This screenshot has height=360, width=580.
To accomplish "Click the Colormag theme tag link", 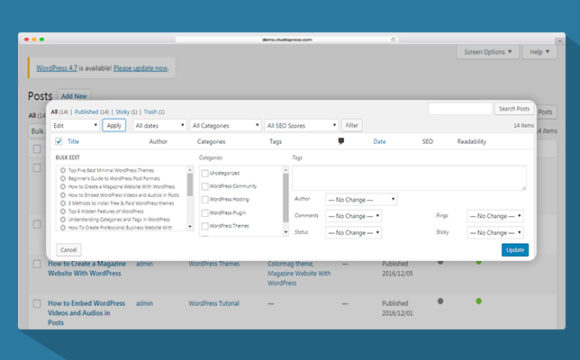I will 290,264.
